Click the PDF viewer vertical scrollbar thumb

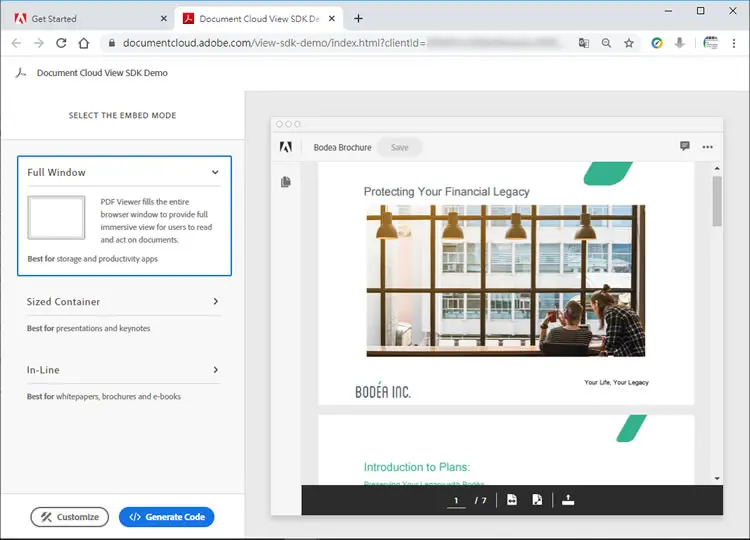717,201
